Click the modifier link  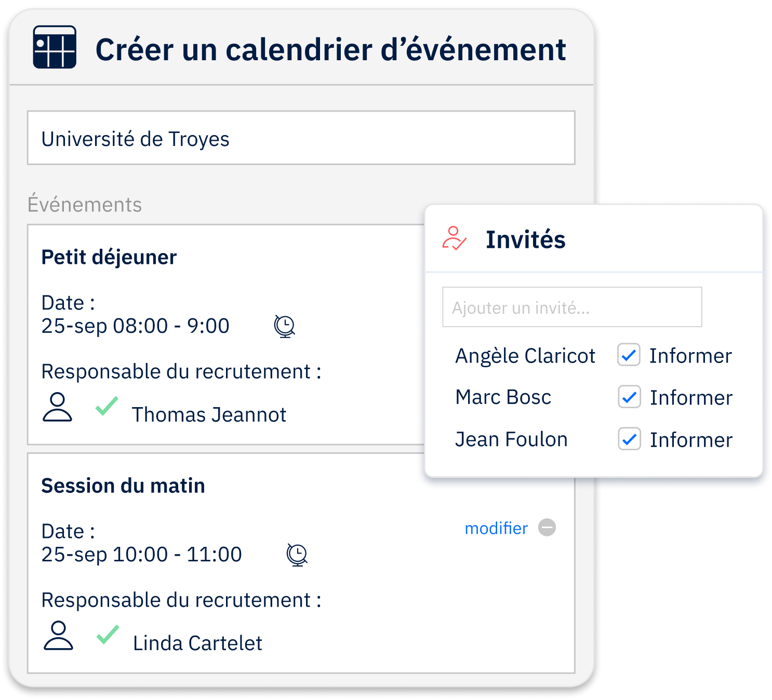point(496,528)
